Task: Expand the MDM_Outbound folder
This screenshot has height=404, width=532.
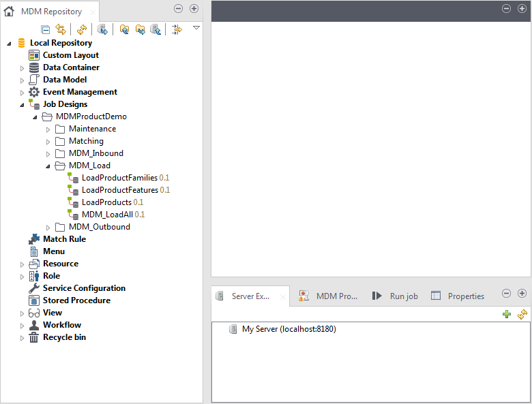Action: (48, 228)
